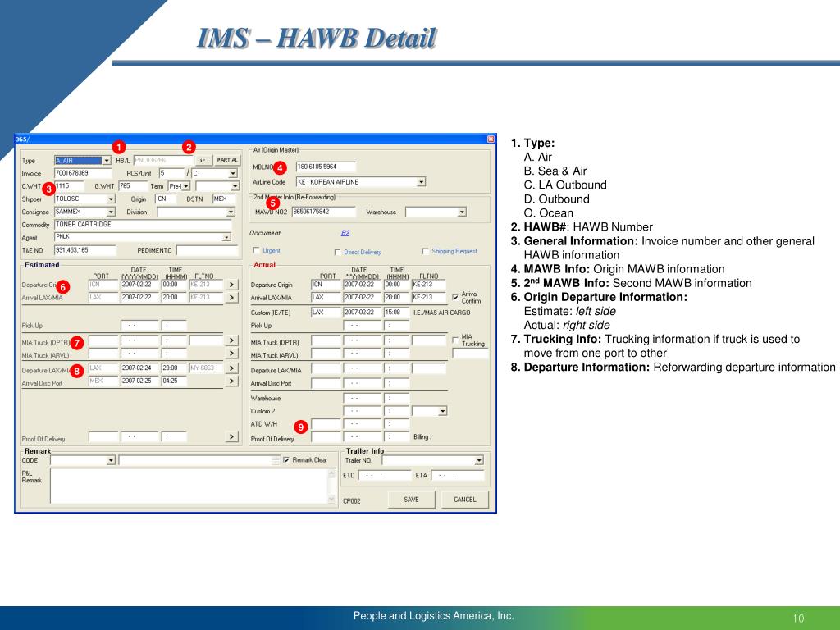The height and width of the screenshot is (630, 840).
Task: Click the arrow button for Estimated Arrival LAX/MIA row
Action: point(231,298)
